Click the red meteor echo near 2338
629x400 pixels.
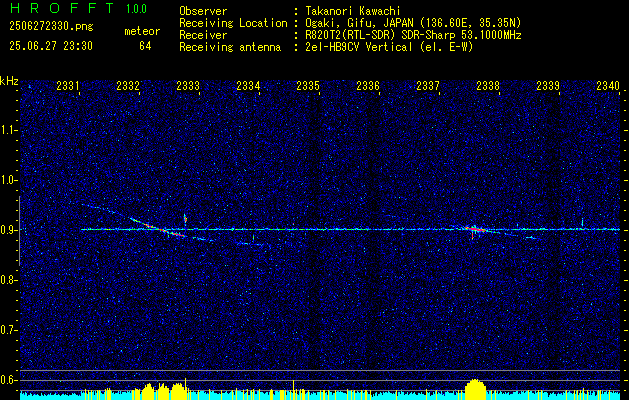click(475, 229)
